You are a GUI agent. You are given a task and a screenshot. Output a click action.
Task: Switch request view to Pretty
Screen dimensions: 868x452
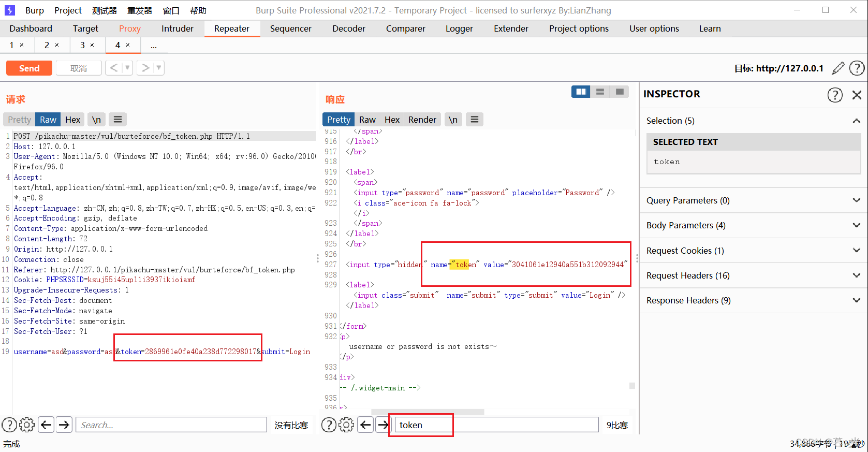click(19, 120)
